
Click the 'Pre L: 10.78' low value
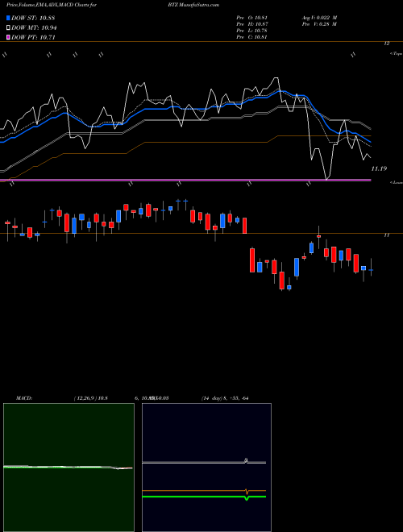coord(253,31)
